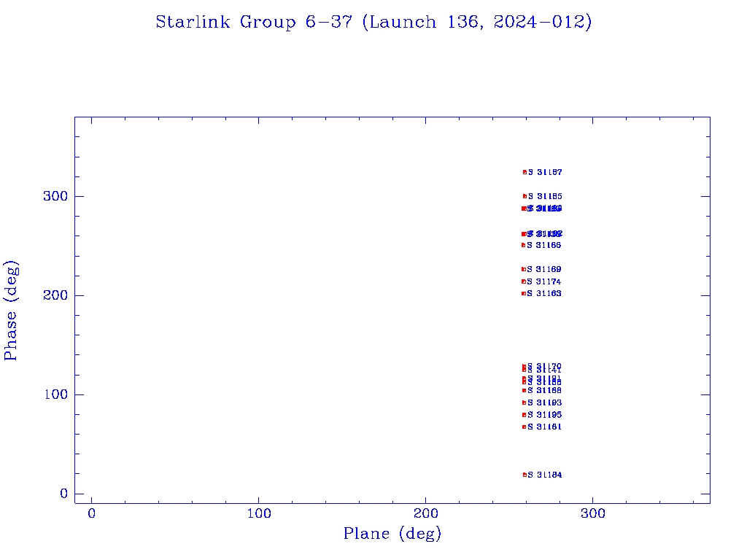Select the red marker beside S 31168
This screenshot has height=560, width=747.
tap(524, 391)
